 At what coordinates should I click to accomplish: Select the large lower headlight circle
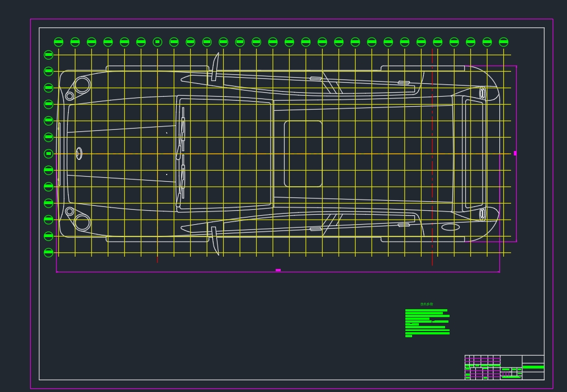click(82, 223)
